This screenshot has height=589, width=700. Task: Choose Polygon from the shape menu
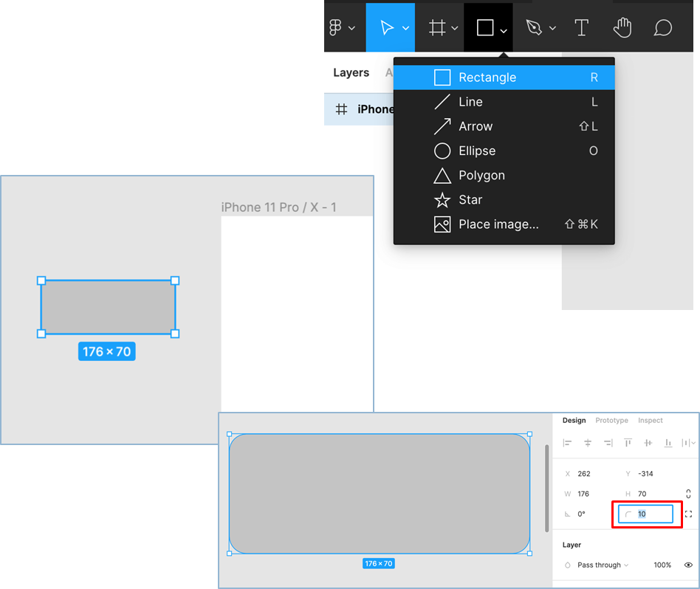504,176
